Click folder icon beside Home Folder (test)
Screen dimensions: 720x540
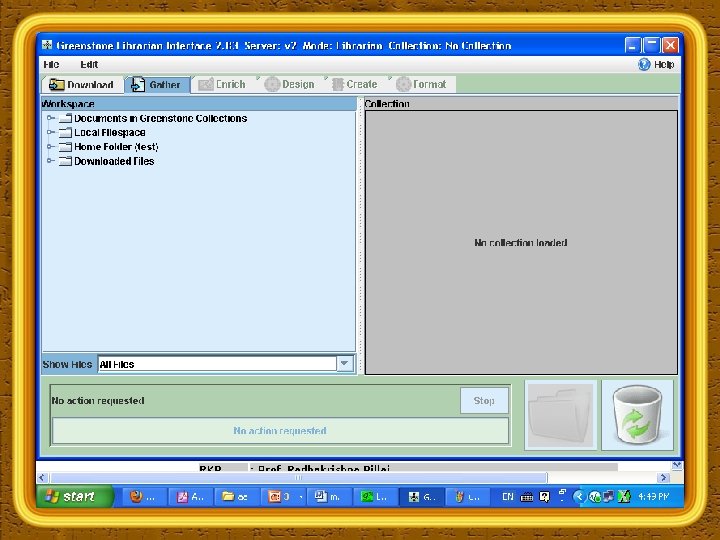coord(66,147)
